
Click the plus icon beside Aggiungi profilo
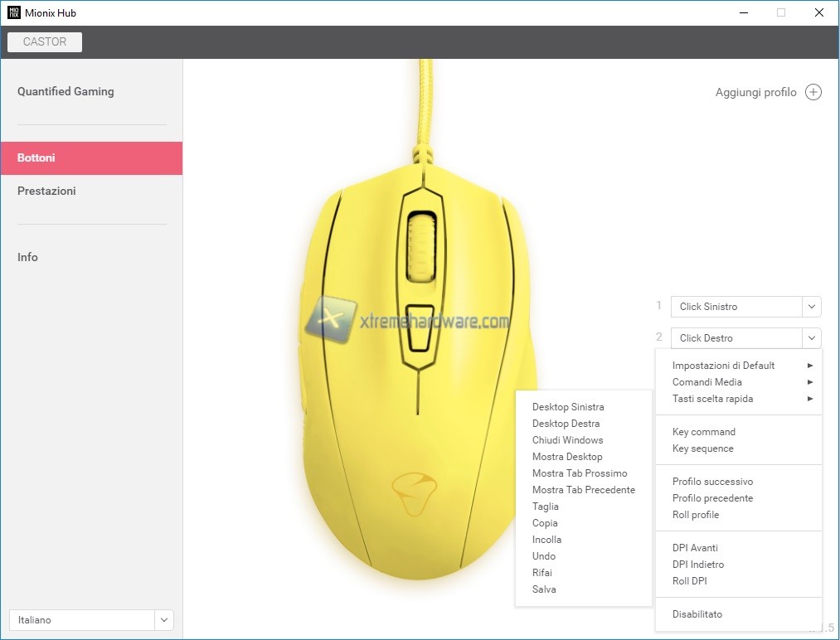[x=813, y=92]
